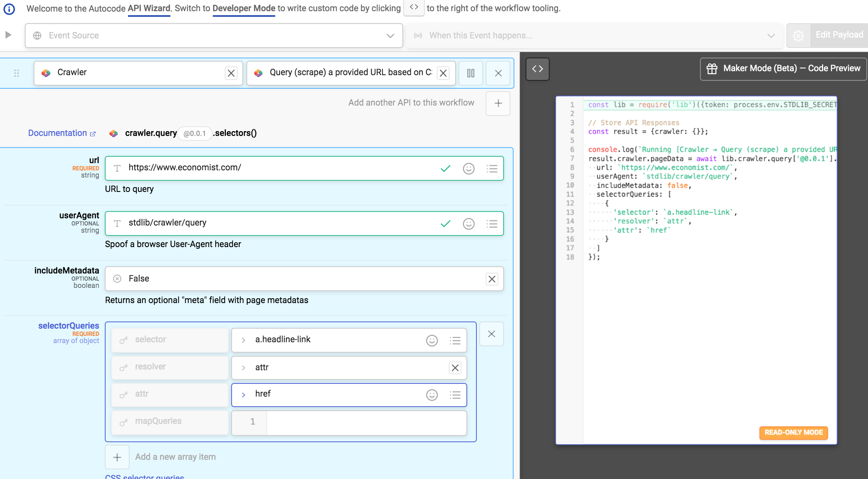Toggle code view in the preview panel

538,69
